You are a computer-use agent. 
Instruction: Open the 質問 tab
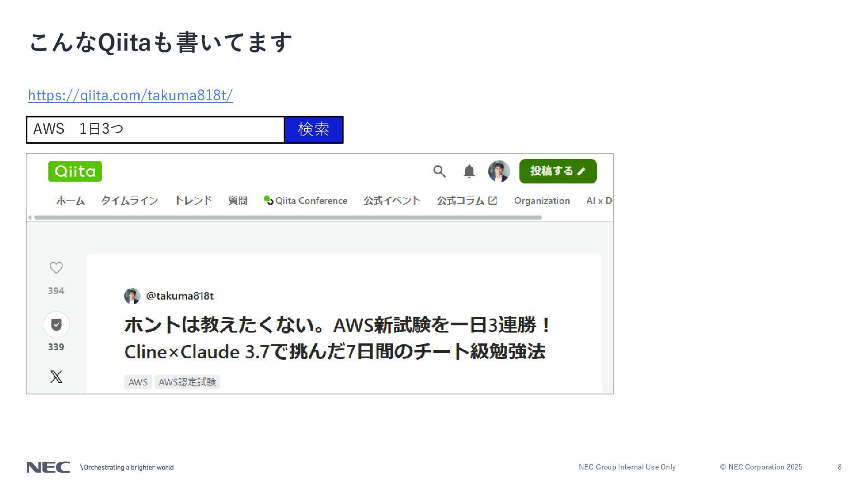click(x=238, y=201)
